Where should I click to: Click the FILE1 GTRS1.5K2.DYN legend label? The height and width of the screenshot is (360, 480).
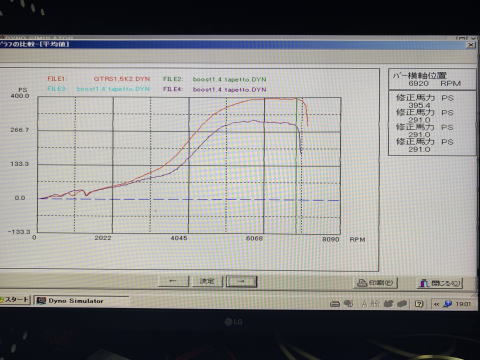[99, 79]
